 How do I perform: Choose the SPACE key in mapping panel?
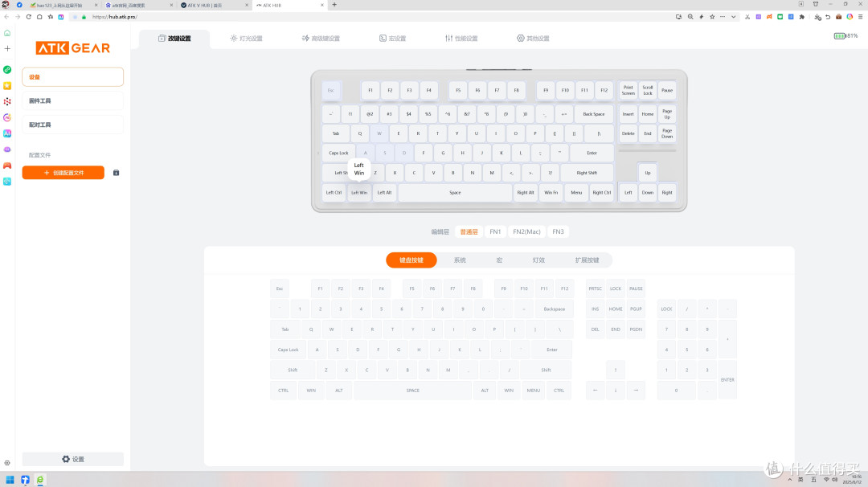413,390
